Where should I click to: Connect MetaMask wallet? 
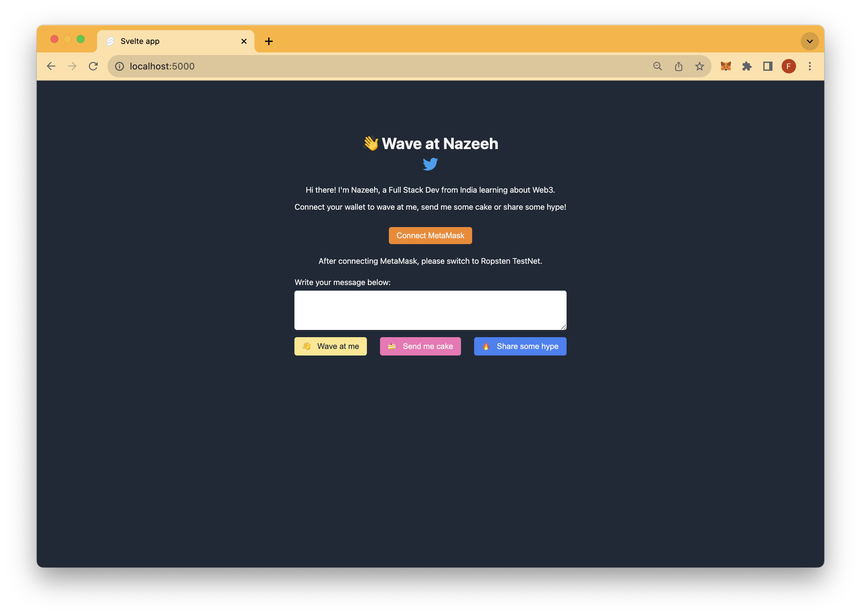click(430, 236)
